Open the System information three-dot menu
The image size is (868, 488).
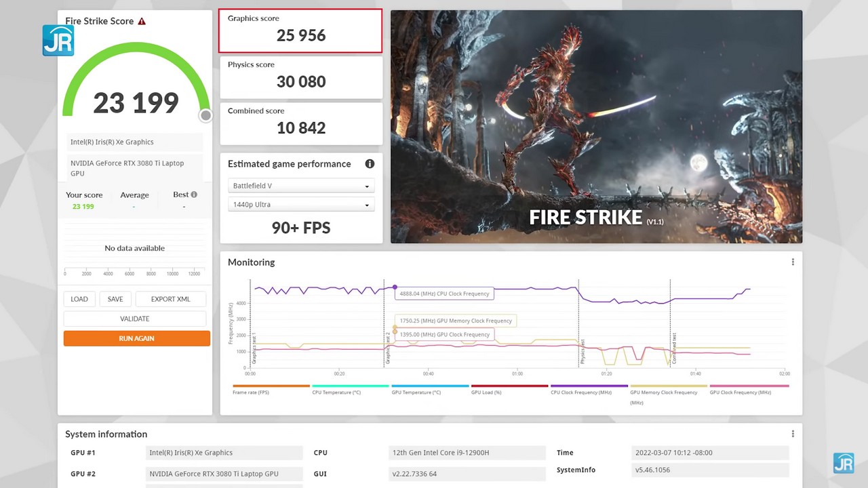(793, 434)
